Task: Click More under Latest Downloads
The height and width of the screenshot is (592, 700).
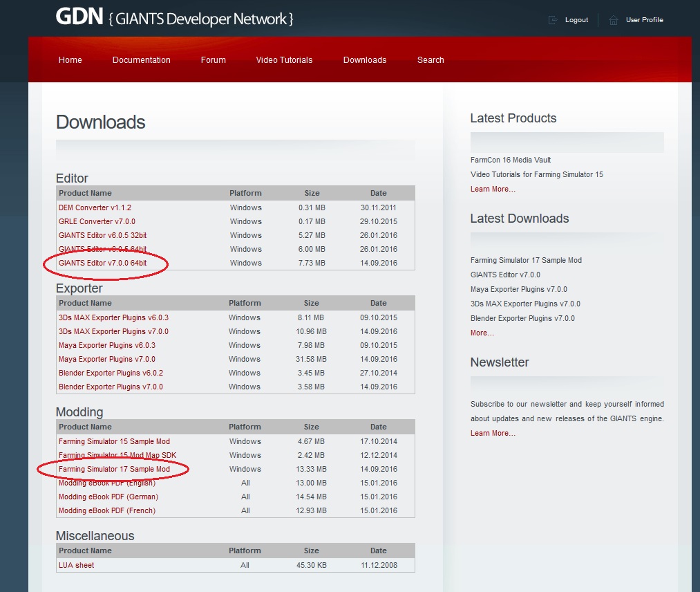Action: coord(482,333)
